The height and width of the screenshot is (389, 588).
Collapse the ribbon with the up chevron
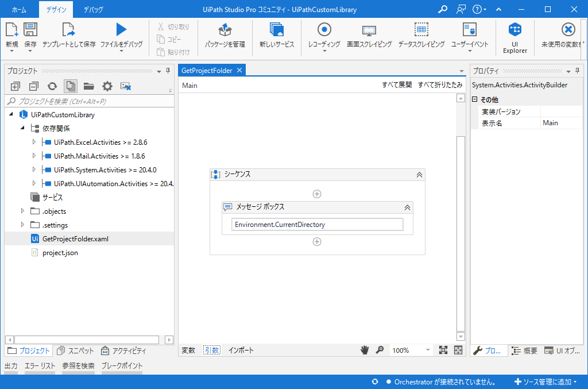tap(499, 9)
